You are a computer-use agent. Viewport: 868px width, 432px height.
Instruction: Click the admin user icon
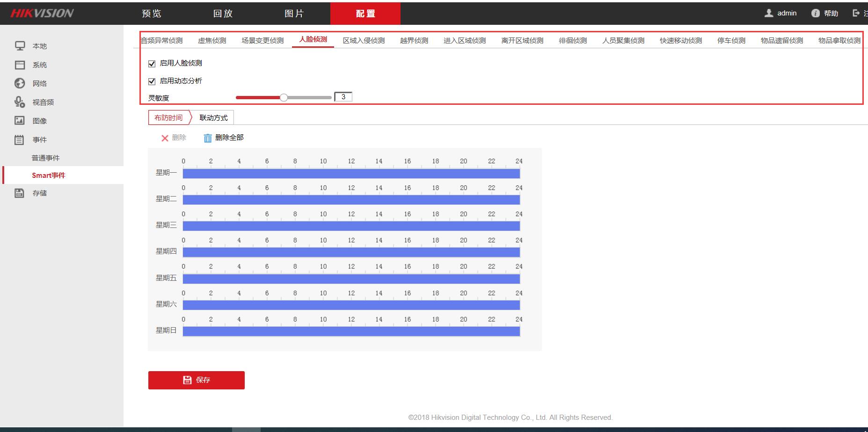[x=768, y=13]
